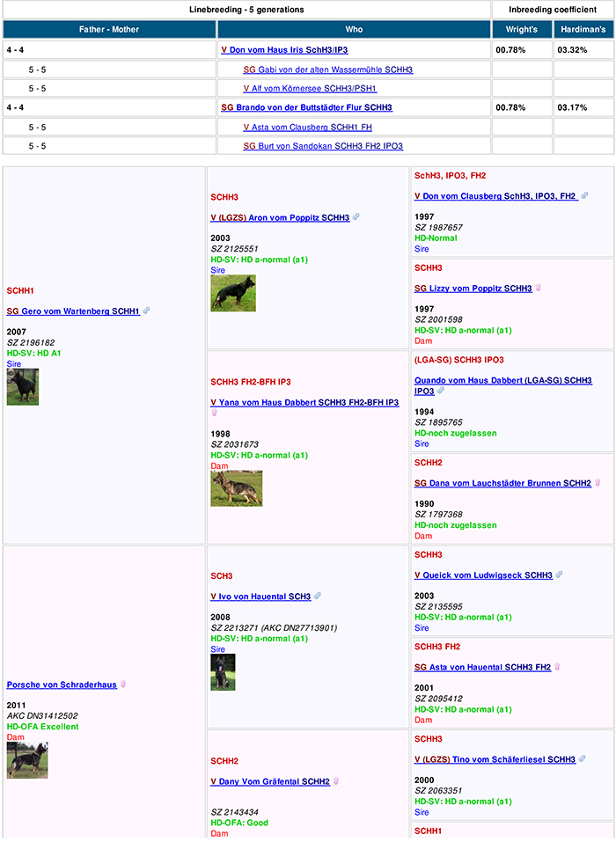Select registration number SZ 2135595

(x=439, y=606)
